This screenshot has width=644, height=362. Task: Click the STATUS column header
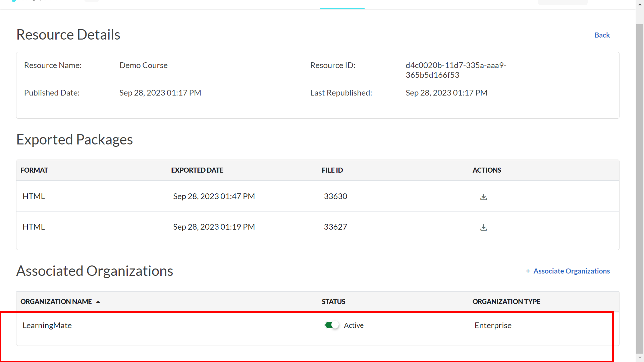click(x=333, y=302)
